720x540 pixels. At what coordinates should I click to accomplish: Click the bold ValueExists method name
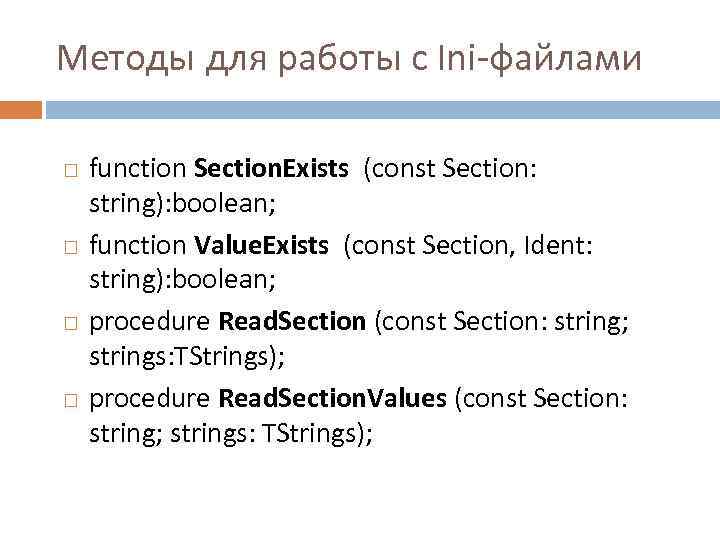coord(261,246)
